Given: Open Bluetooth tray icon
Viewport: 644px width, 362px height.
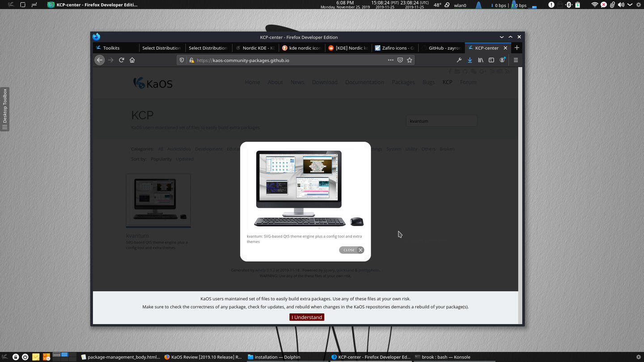Looking at the screenshot, I should pos(569,5).
